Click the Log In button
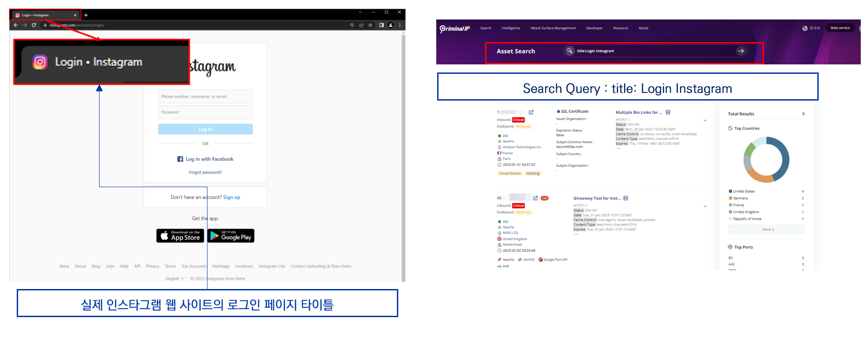Screen dimensions: 868x352 [x=205, y=129]
